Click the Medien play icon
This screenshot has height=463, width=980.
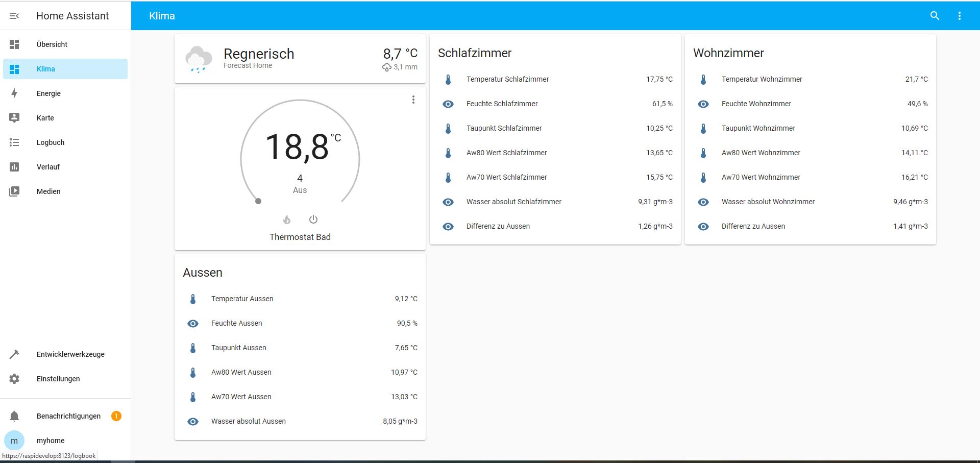tap(14, 191)
